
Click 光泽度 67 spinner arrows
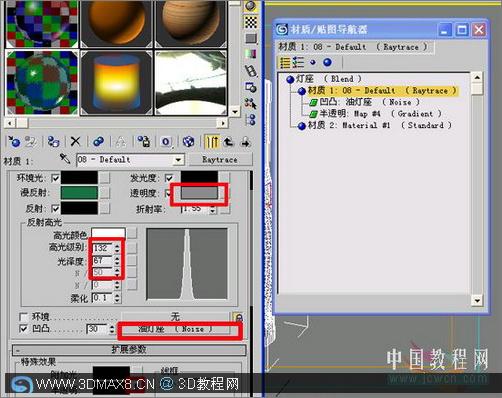click(117, 261)
